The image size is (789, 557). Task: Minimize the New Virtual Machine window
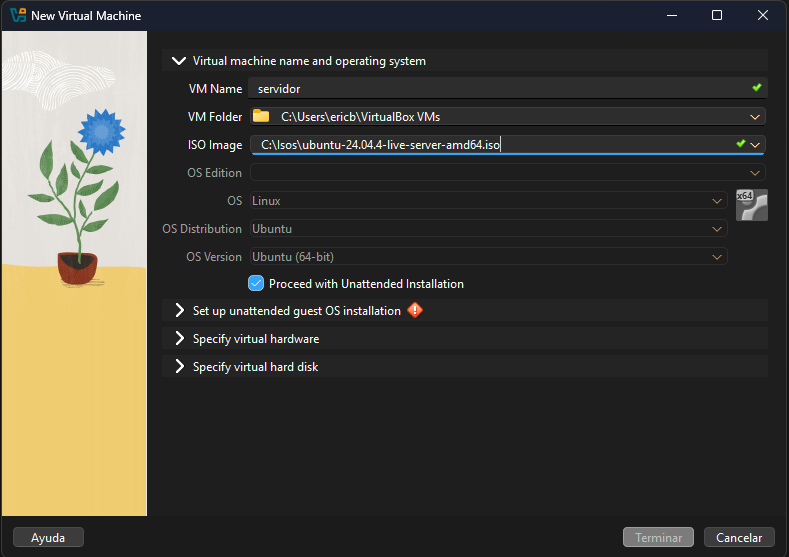tap(672, 15)
